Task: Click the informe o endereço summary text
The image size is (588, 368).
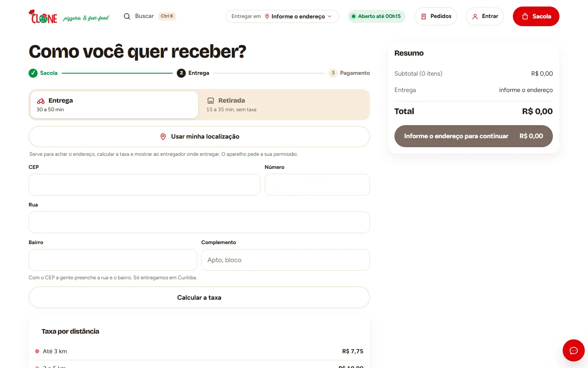Action: [526, 90]
